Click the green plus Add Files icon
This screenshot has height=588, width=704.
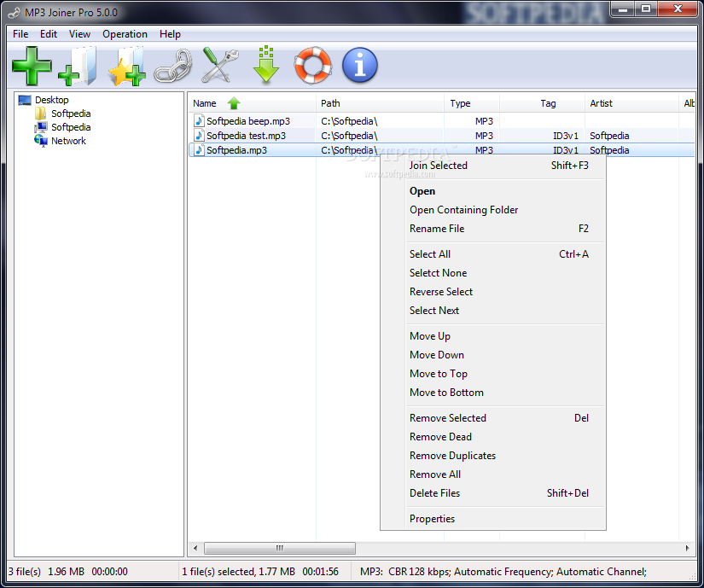pos(32,66)
